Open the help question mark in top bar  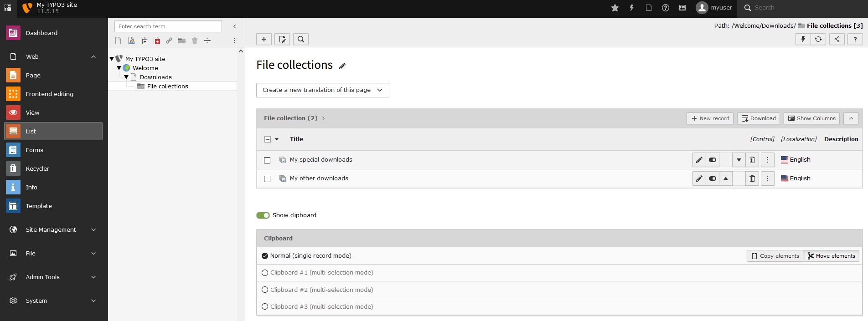665,8
